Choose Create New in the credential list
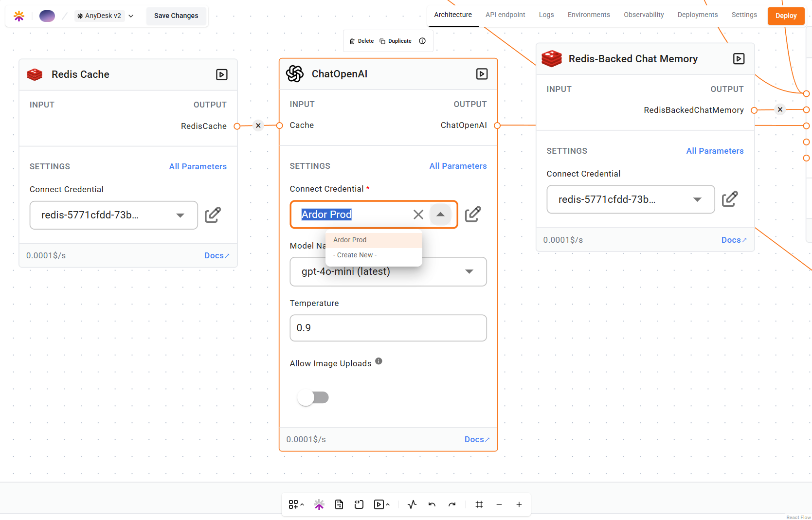This screenshot has height=520, width=812. [x=374, y=255]
